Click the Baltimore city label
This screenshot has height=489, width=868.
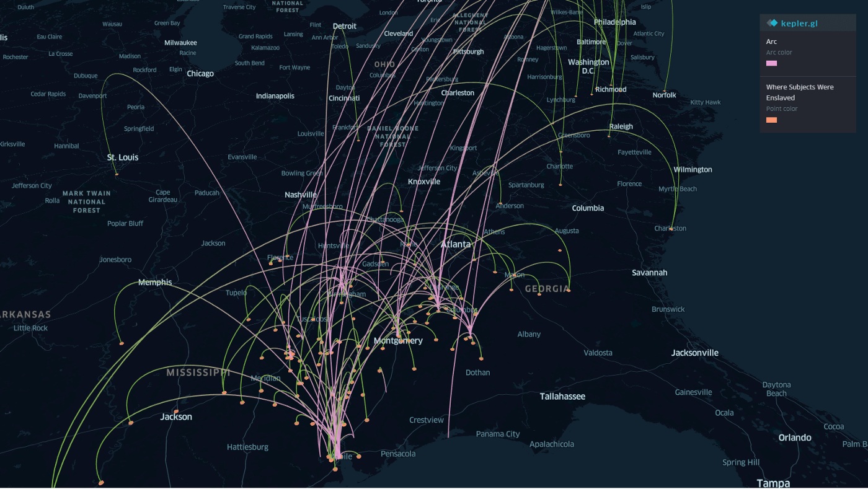(x=591, y=42)
